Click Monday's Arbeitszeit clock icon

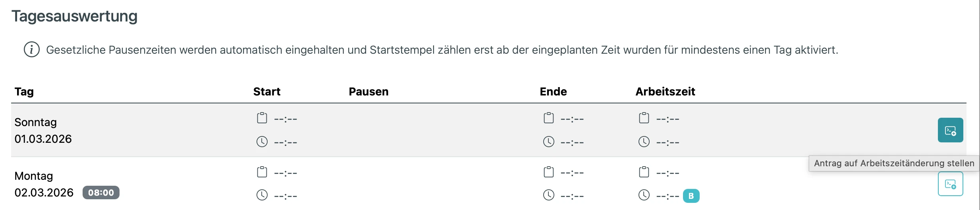644,195
